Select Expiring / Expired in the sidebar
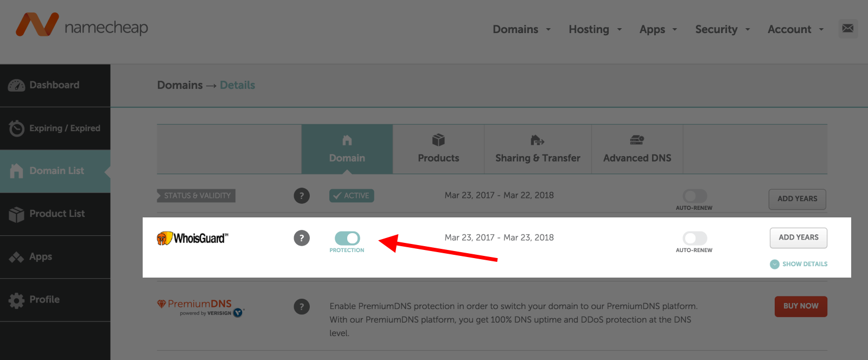 coord(55,128)
